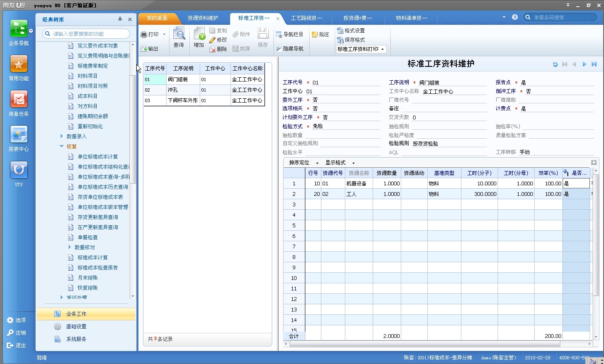Open the 显示格式 dropdown
Screen dimensions: 604x364
(x=353, y=163)
